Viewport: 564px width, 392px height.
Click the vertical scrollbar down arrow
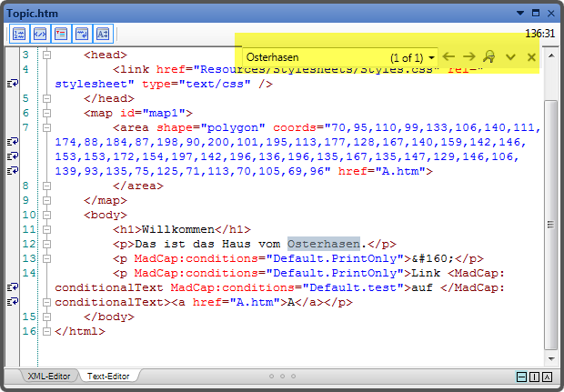coord(549,361)
